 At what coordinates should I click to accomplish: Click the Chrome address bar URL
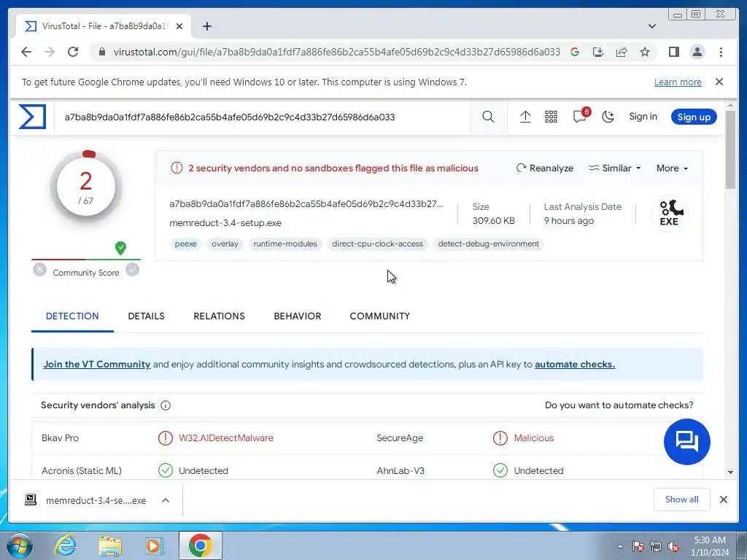click(337, 52)
